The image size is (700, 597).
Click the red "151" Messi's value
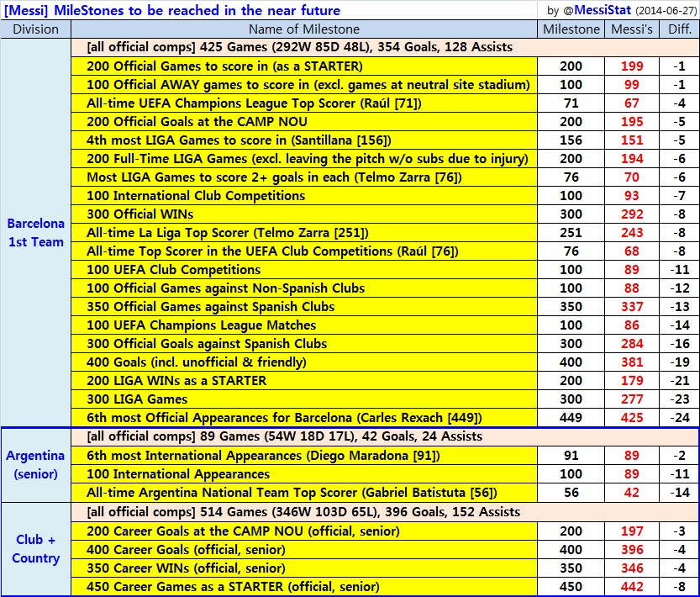632,140
